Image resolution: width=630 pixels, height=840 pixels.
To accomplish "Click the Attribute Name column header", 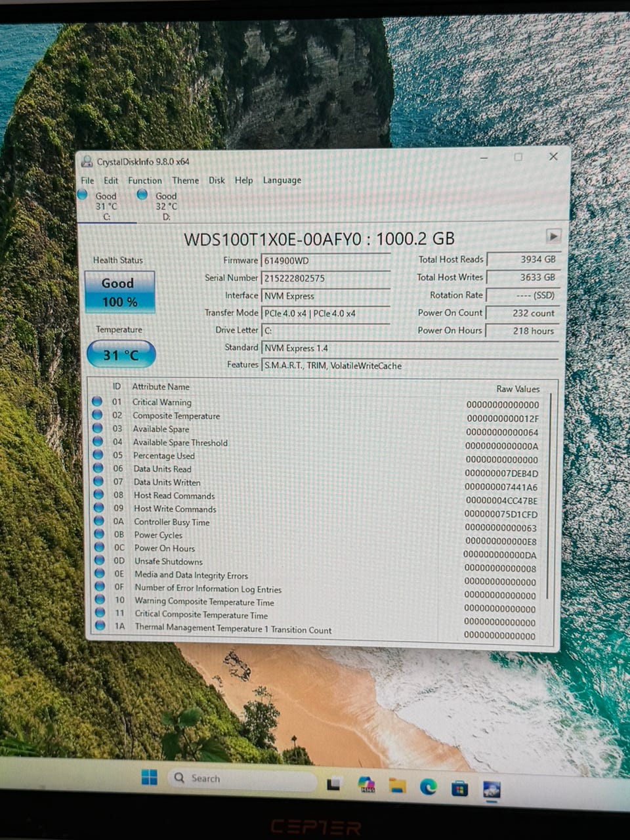I will [161, 387].
